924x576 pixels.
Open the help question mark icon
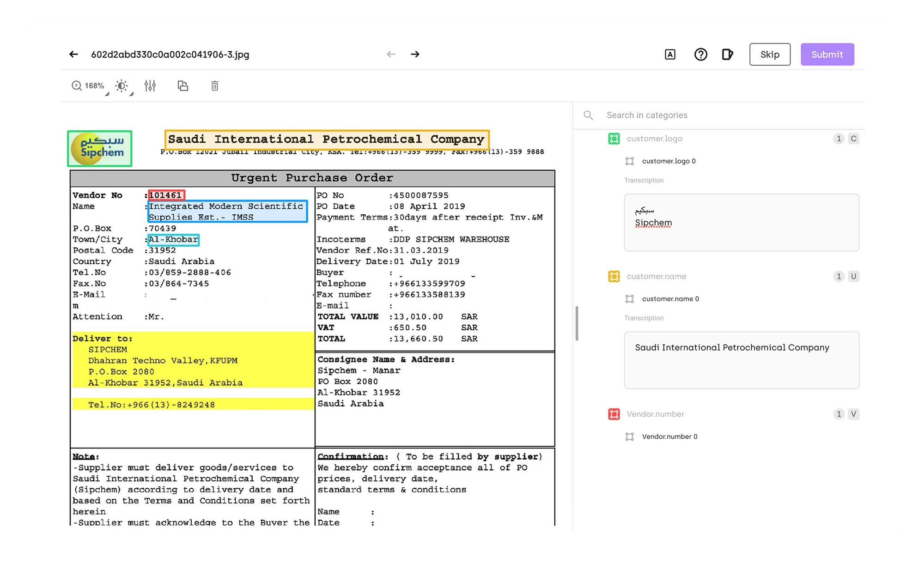700,55
